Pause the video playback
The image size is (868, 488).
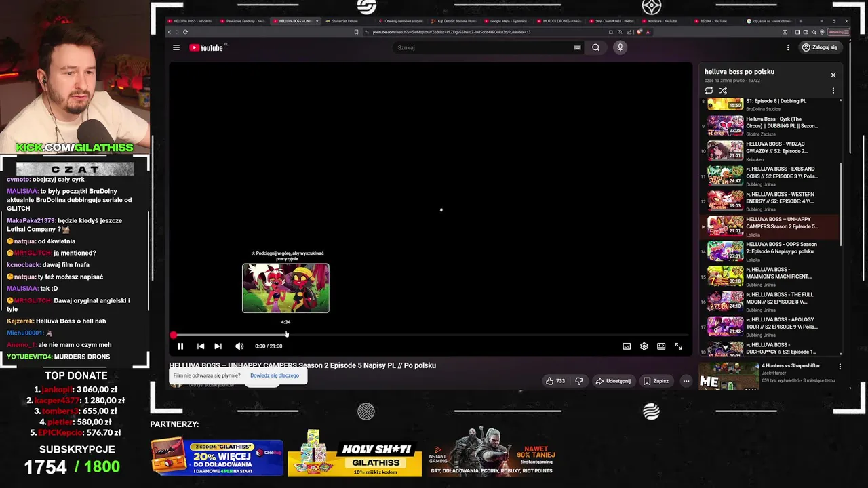[x=180, y=346]
